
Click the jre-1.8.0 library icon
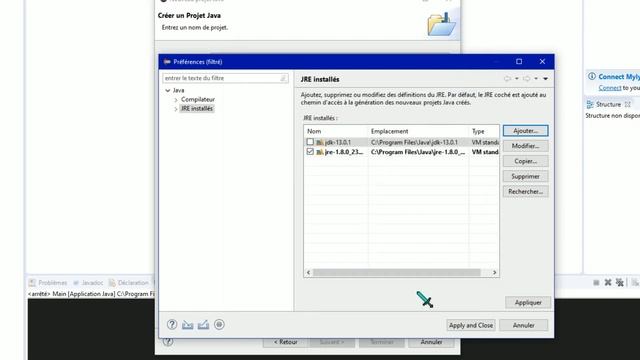tap(320, 152)
